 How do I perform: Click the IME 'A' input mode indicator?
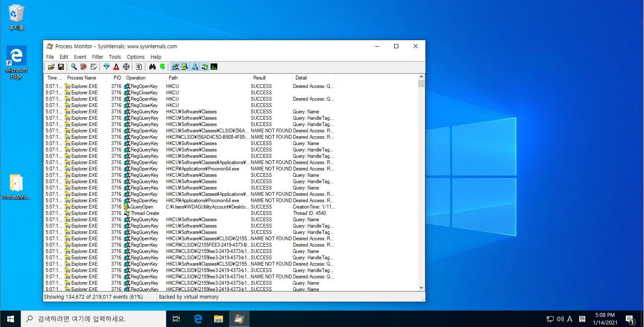[x=570, y=319]
